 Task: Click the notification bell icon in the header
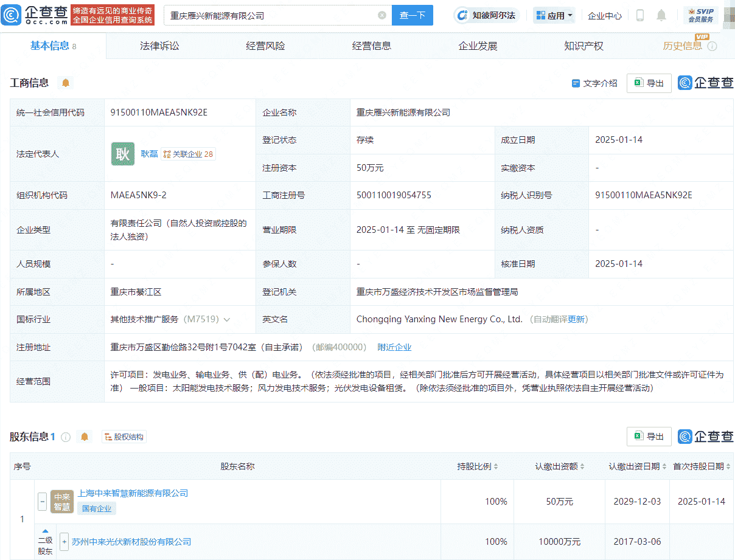(x=661, y=15)
